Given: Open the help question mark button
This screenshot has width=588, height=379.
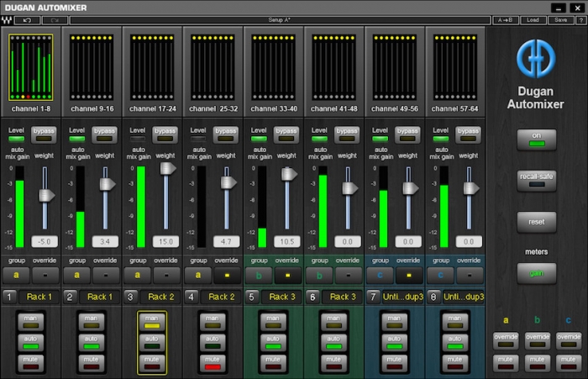Looking at the screenshot, I should (x=581, y=20).
